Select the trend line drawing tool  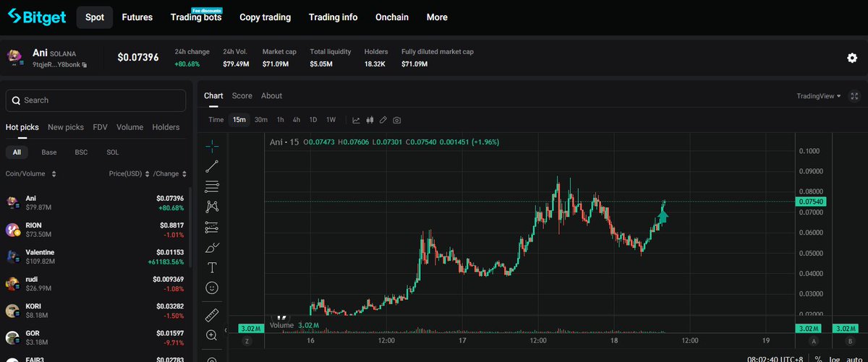[212, 167]
